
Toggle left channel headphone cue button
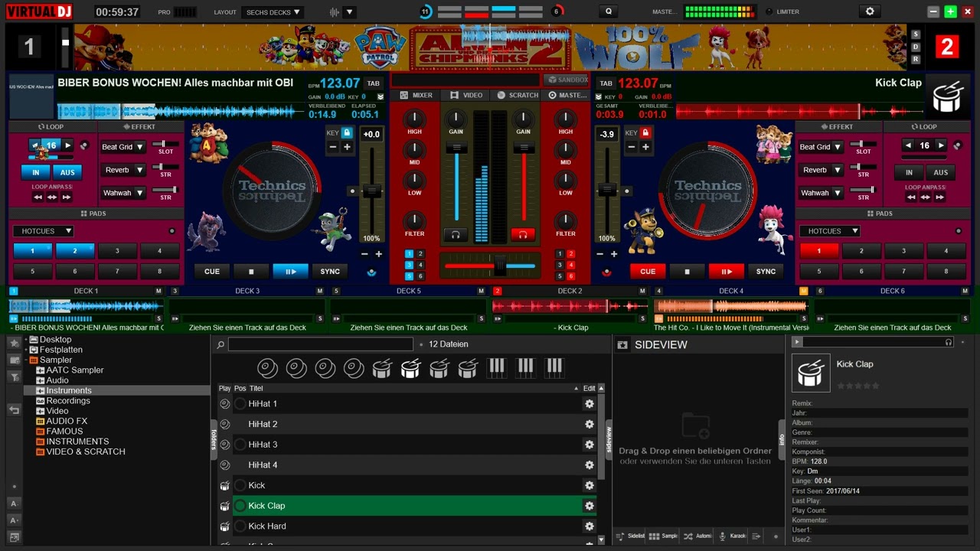tap(456, 234)
